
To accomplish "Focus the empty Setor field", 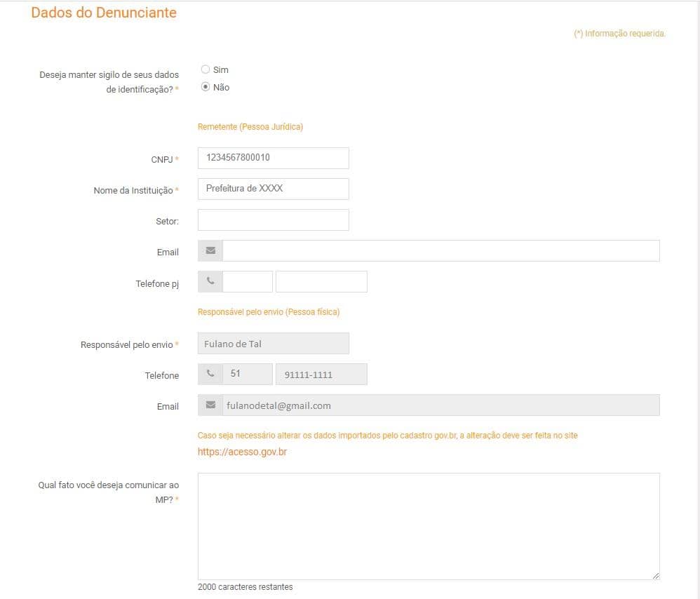I will (274, 220).
